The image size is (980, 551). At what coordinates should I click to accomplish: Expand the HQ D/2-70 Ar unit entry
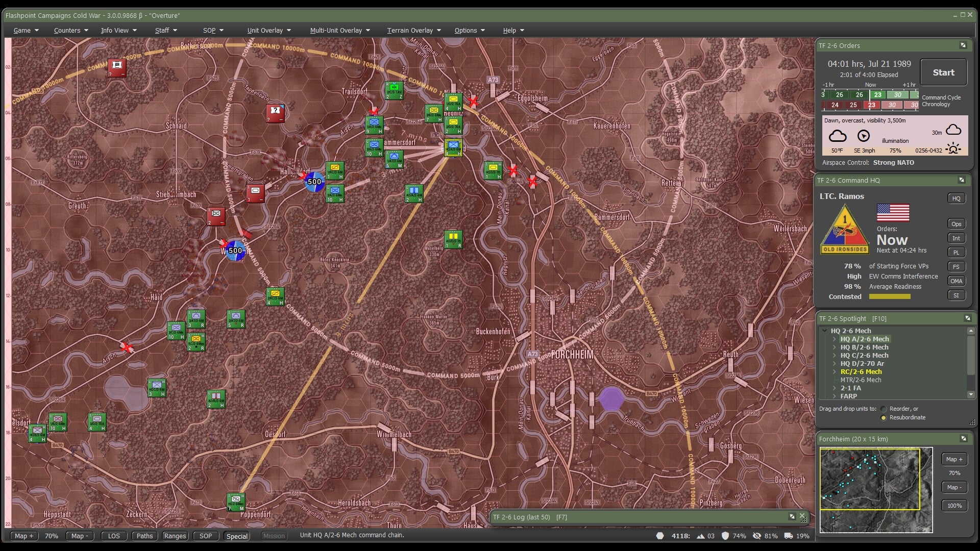click(x=835, y=363)
